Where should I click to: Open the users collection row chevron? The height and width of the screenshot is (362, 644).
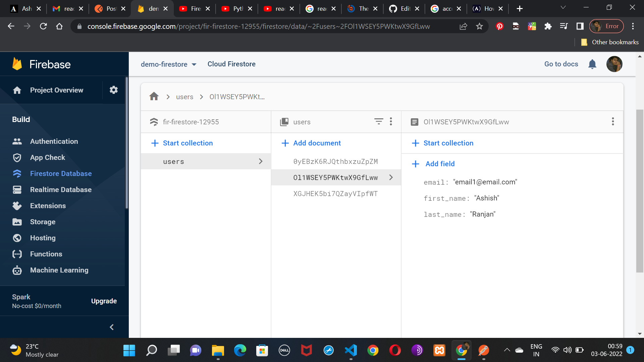261,161
